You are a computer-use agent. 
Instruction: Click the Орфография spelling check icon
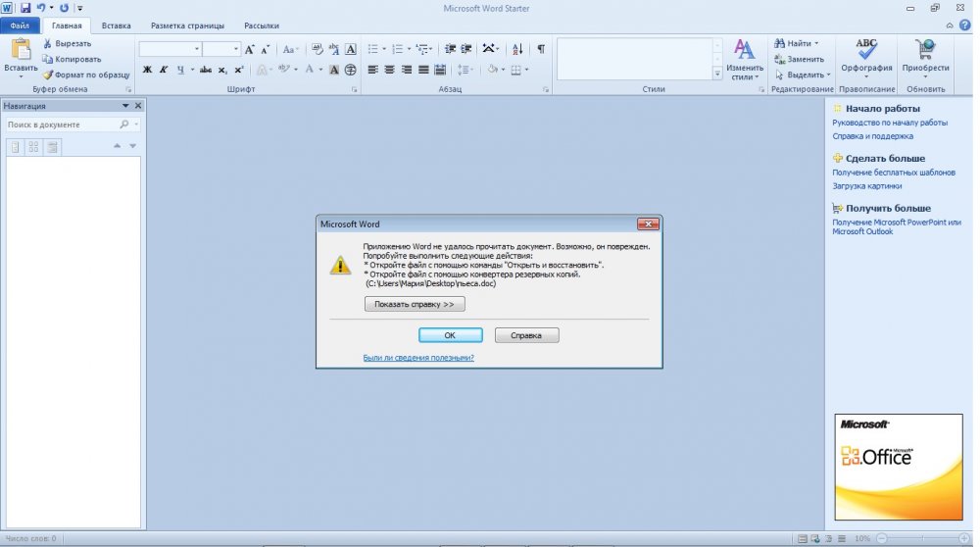click(x=866, y=49)
